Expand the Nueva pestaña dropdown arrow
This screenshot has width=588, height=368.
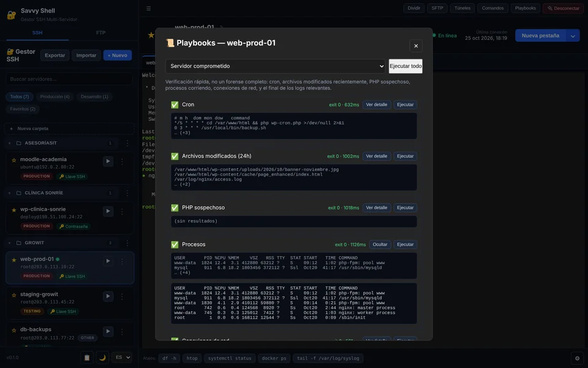tap(573, 36)
